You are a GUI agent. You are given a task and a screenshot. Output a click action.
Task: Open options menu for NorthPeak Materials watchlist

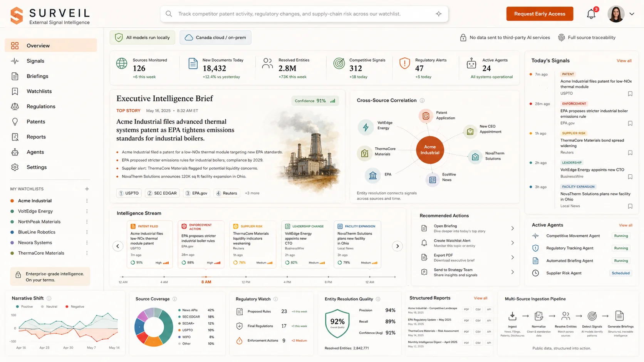tap(87, 222)
